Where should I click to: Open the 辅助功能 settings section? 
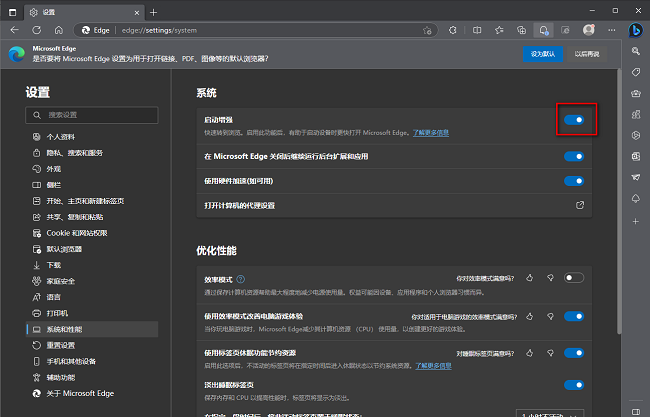click(x=92, y=378)
